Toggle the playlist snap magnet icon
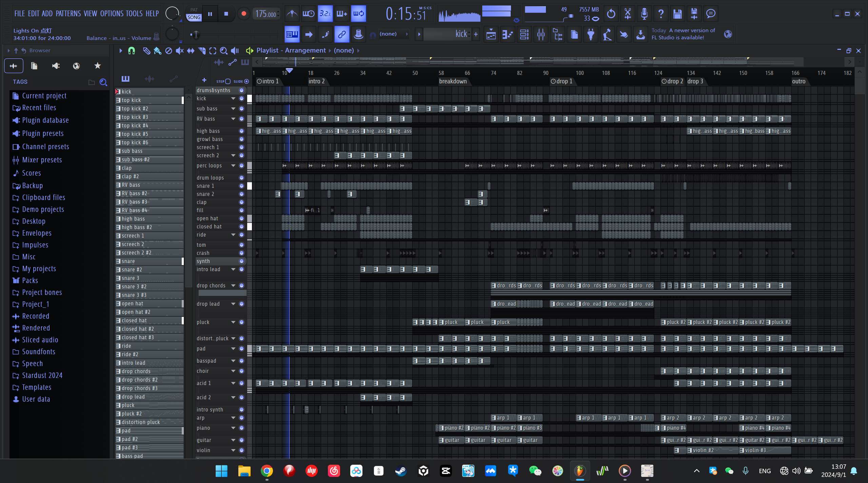Viewport: 868px width, 483px height. (132, 51)
